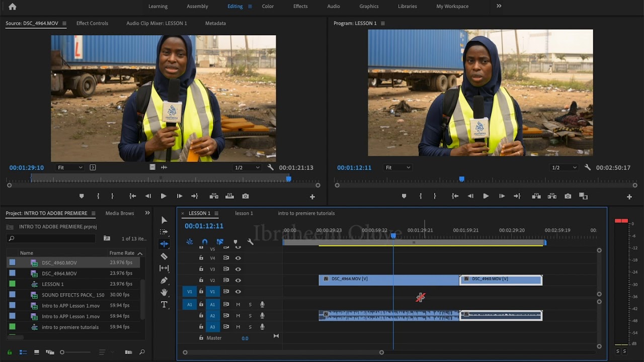Open intro to premiere tutorials timeline tab
The width and height of the screenshot is (644, 362).
(x=306, y=213)
